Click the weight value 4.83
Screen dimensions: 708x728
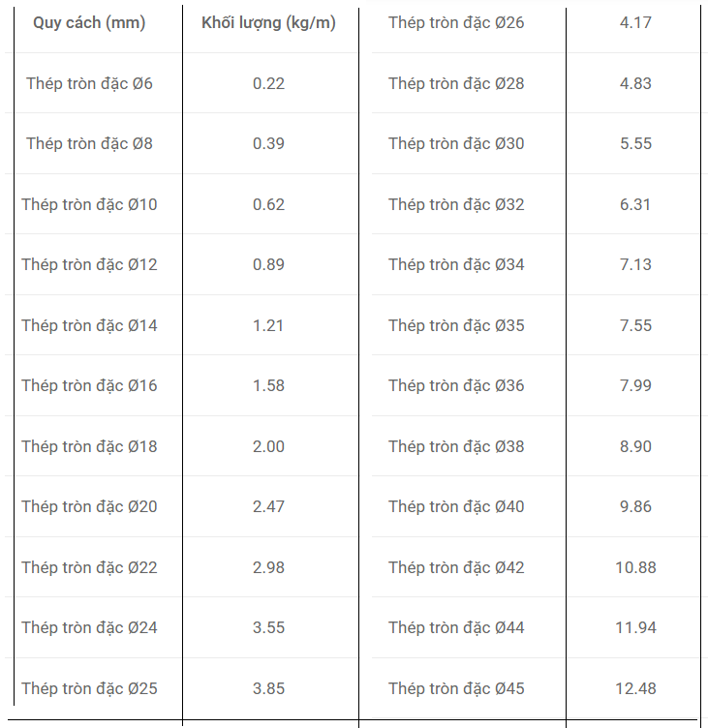pos(635,83)
